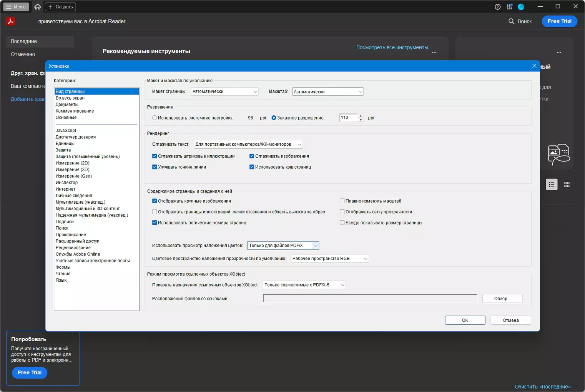
Task: Click the Отмена button
Action: point(511,320)
